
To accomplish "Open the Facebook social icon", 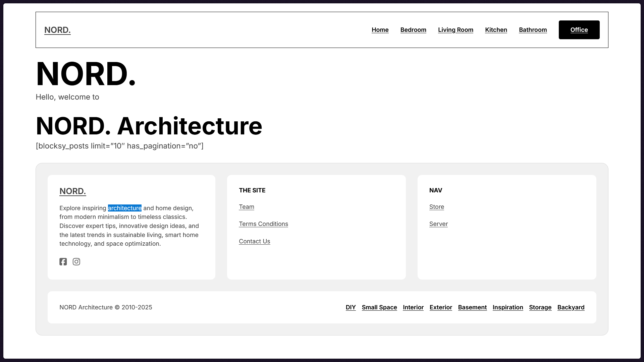I will click(63, 262).
